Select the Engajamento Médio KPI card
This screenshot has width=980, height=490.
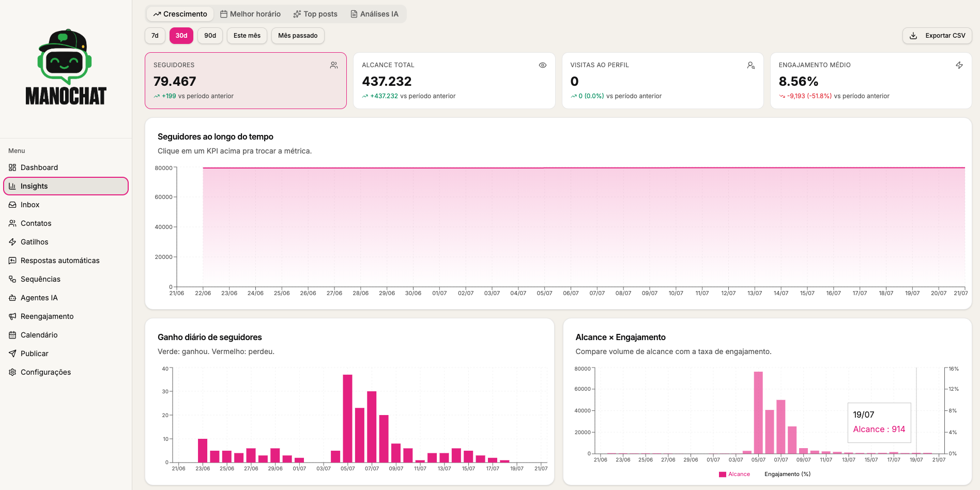pos(871,81)
